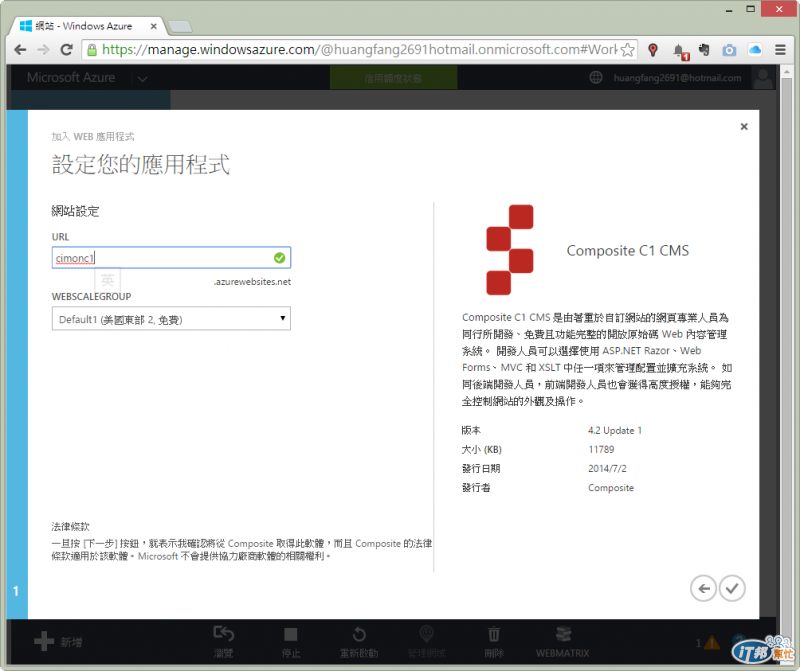800x671 pixels.
Task: Open a new browser tab
Action: [180, 27]
